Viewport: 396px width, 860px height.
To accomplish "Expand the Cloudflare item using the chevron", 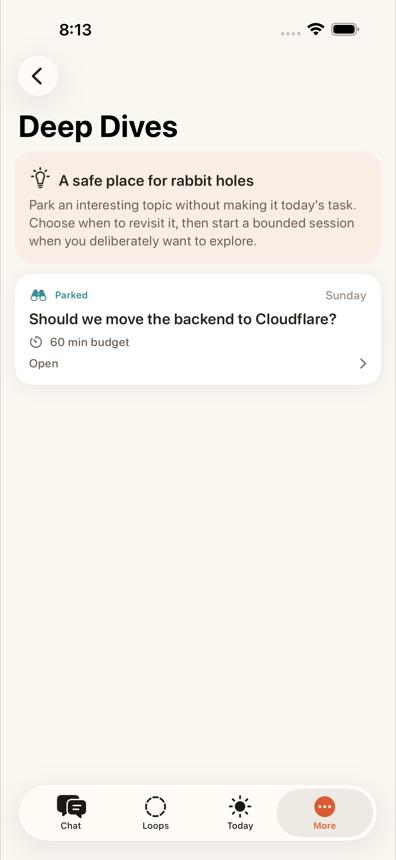I will pos(363,364).
